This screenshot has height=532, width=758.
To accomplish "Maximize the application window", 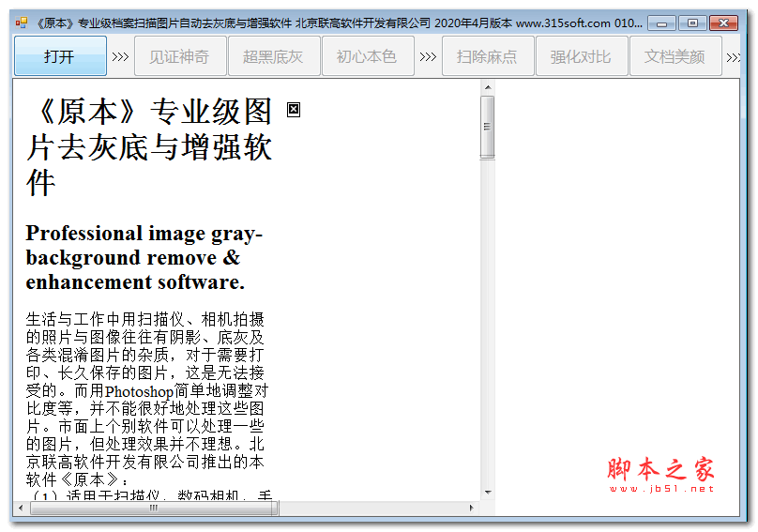I will tap(692, 23).
